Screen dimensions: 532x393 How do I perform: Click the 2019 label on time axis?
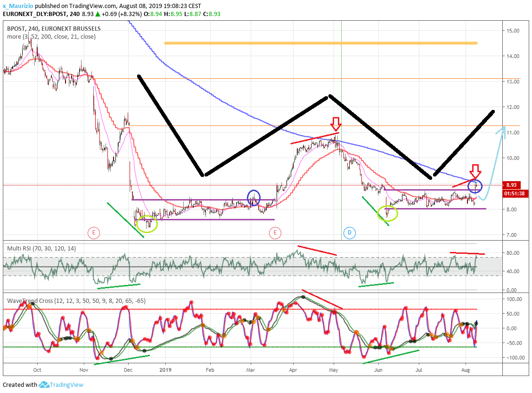click(x=166, y=370)
